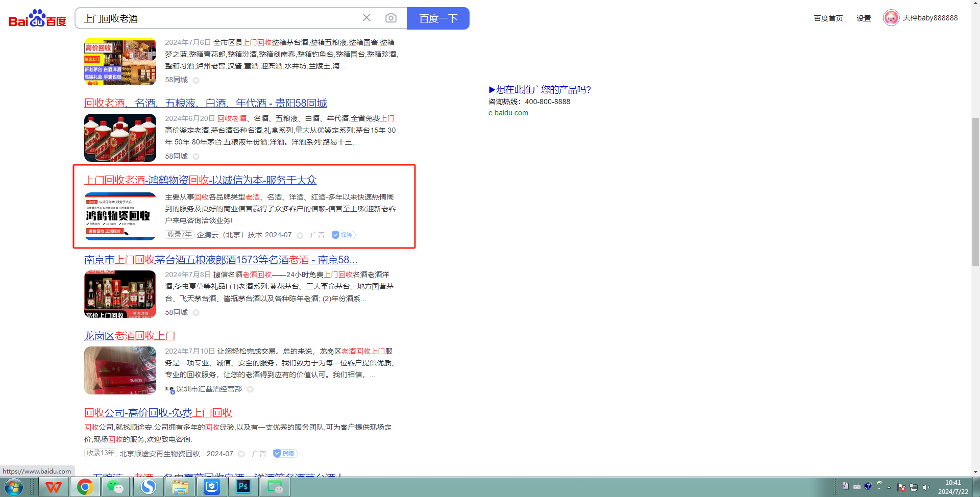Image resolution: width=980 pixels, height=497 pixels.
Task: Open the Action Center flag icon
Action: coord(901,487)
